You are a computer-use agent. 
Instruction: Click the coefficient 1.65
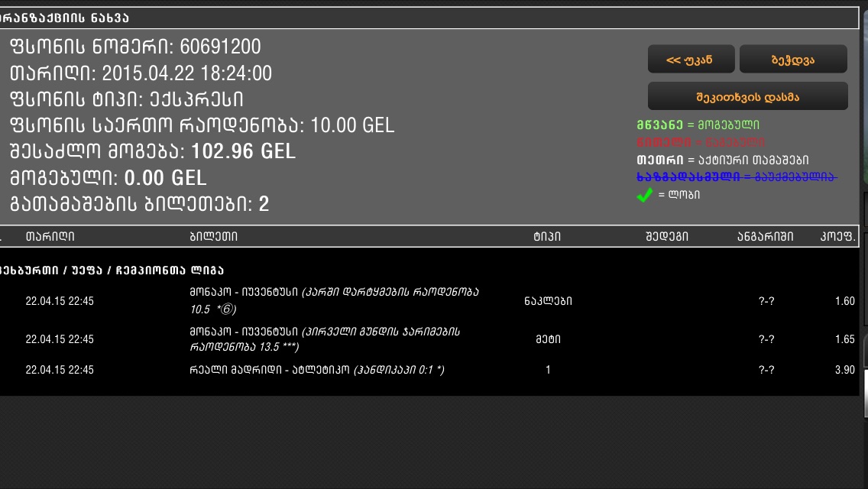tap(845, 339)
